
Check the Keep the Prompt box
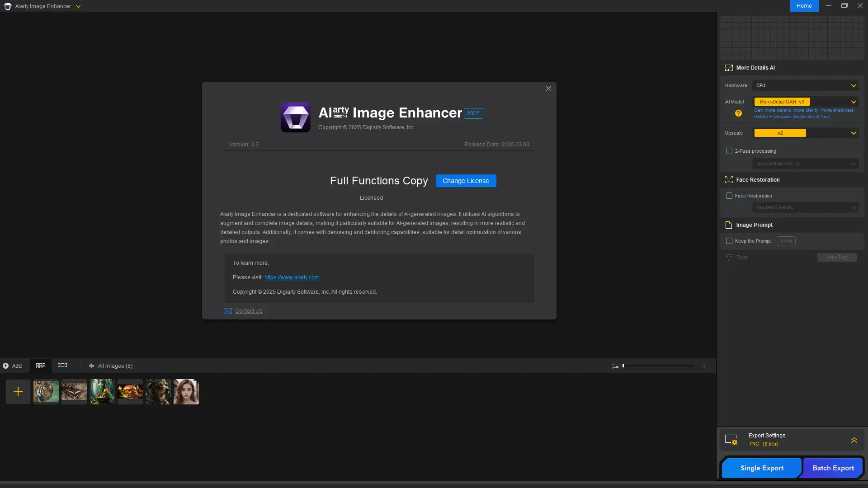[729, 241]
